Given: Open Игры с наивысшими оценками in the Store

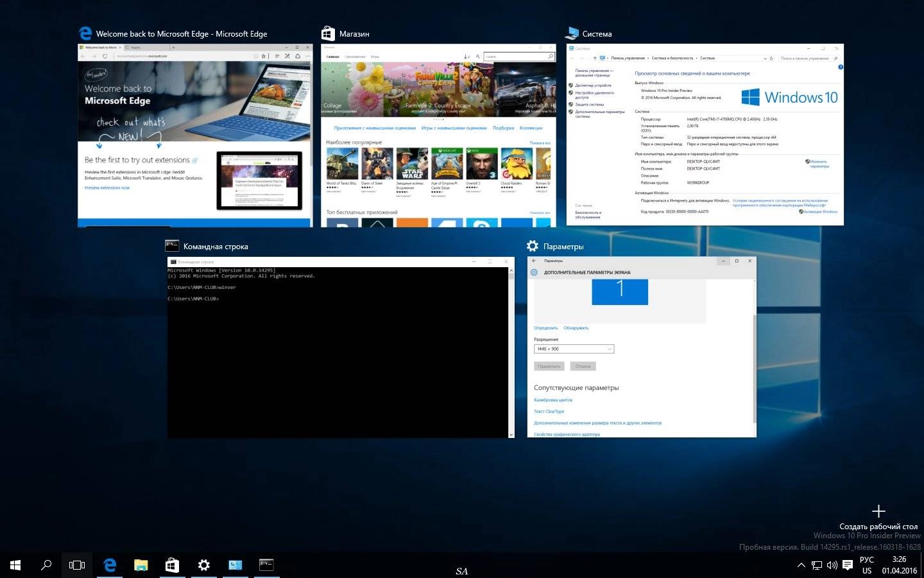Looking at the screenshot, I should tap(454, 128).
